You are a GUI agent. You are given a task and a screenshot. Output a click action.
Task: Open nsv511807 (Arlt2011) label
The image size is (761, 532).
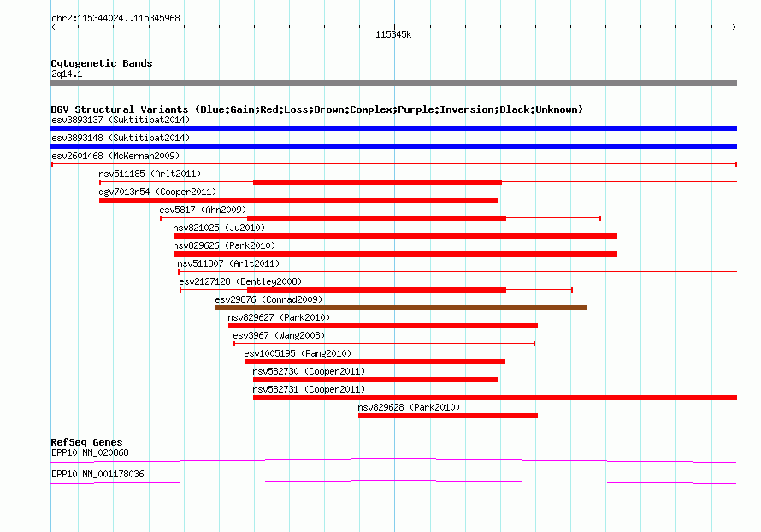pos(228,263)
